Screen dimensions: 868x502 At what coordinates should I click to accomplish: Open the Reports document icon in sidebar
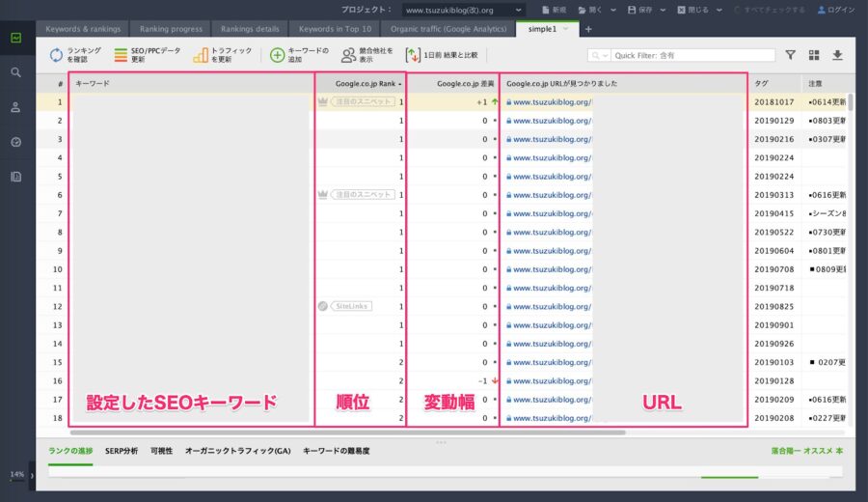pos(16,177)
